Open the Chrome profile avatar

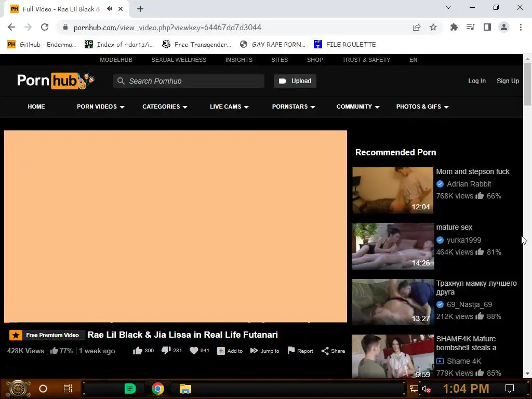pyautogui.click(x=504, y=27)
